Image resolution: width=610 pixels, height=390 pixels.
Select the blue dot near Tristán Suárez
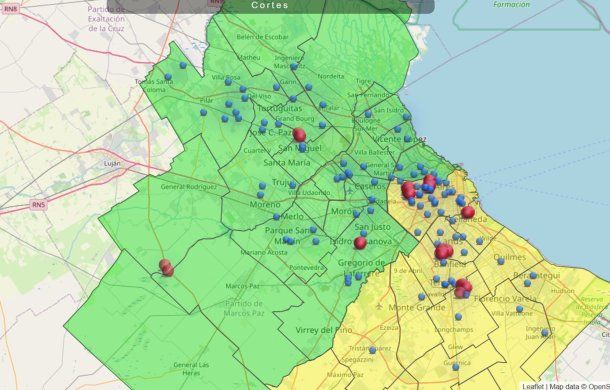(372, 350)
